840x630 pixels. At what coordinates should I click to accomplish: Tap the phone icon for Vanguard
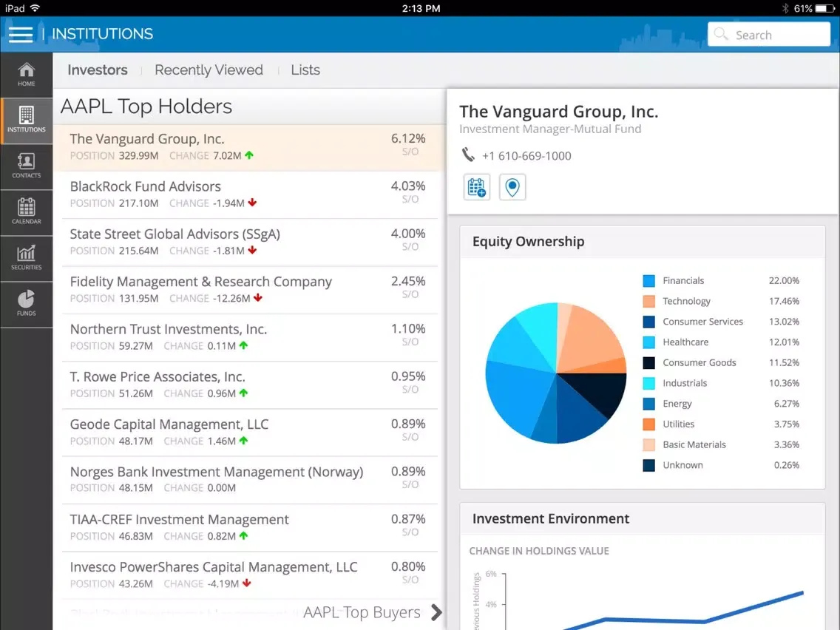click(468, 155)
